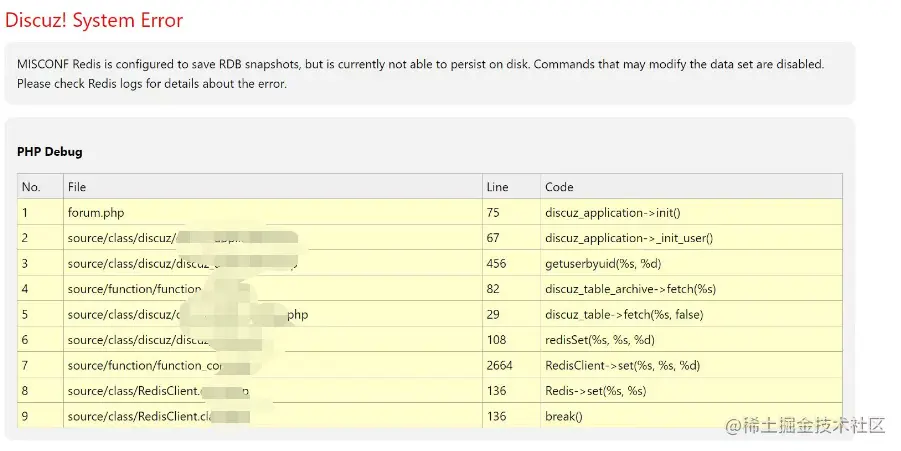Click line number 456 cell

[x=511, y=263]
